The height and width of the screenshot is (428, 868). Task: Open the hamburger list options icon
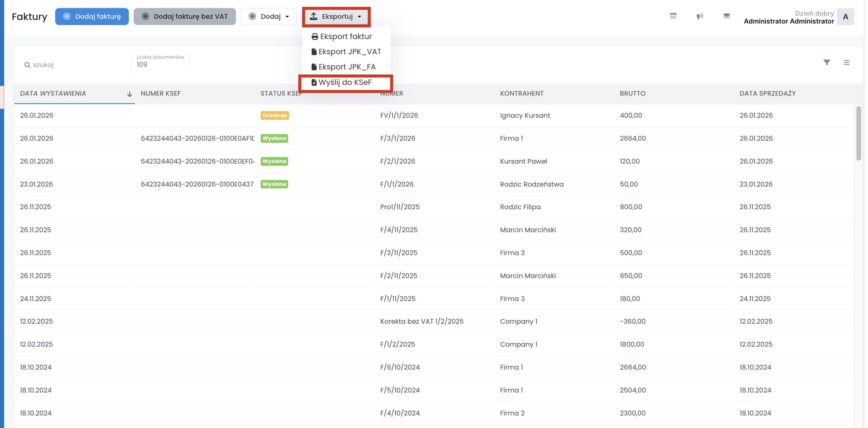(846, 62)
